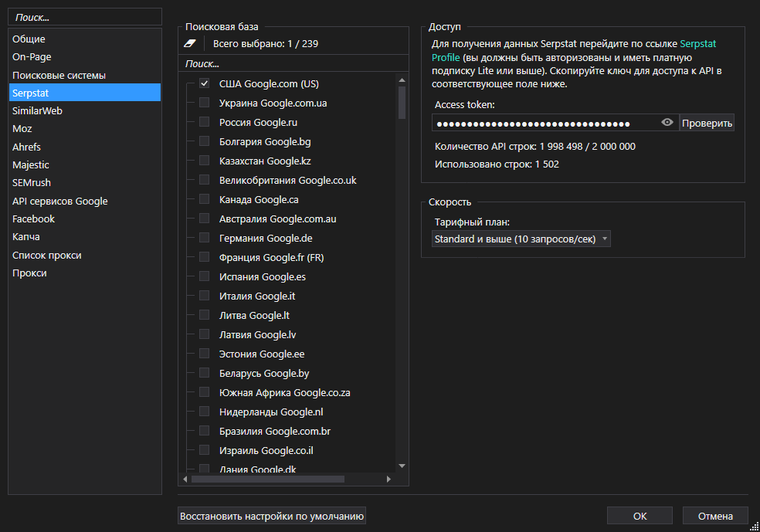Enable Франция Google.fr (FR) checkbox
The height and width of the screenshot is (532, 760).
coord(204,257)
